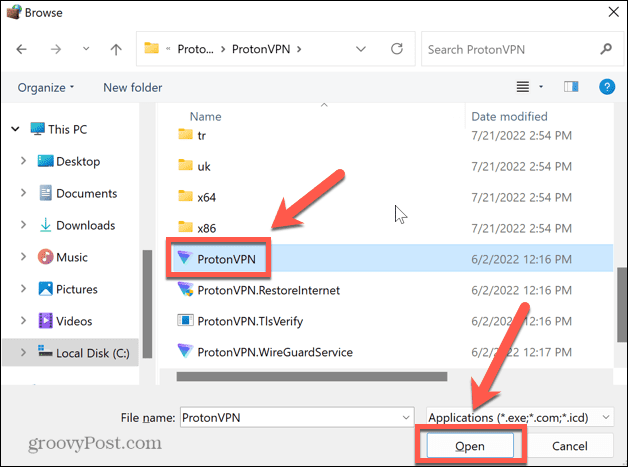
Task: Expand the Desktop tree node
Action: click(x=23, y=161)
